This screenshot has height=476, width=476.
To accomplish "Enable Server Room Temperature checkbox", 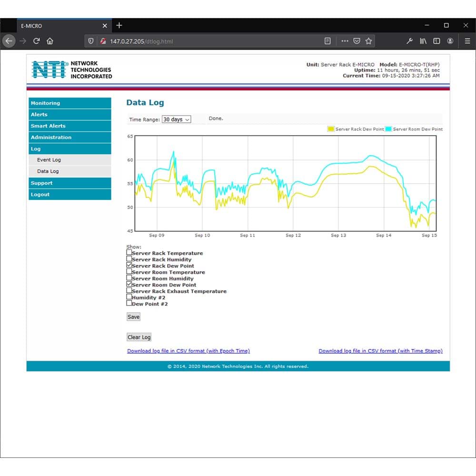I will pyautogui.click(x=129, y=271).
